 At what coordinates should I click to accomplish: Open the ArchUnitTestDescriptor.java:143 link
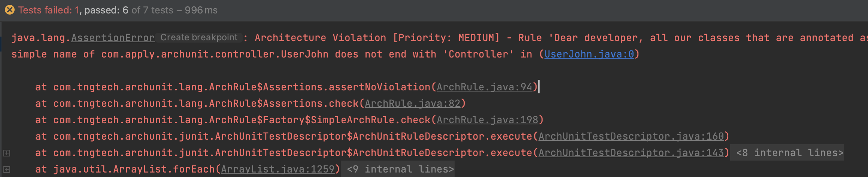(631, 153)
